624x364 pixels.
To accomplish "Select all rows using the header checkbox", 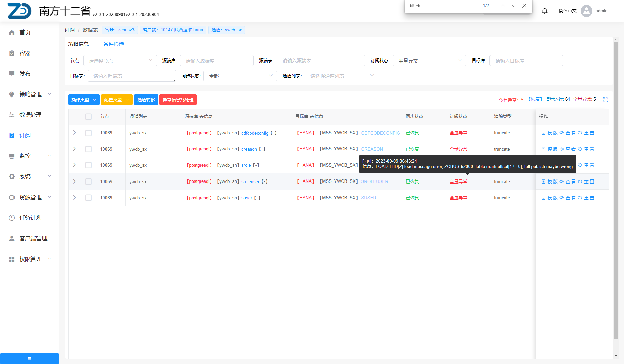I will click(x=88, y=117).
